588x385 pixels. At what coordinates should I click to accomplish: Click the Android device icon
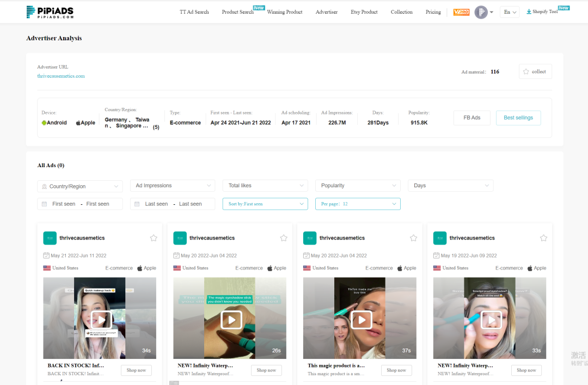click(44, 123)
